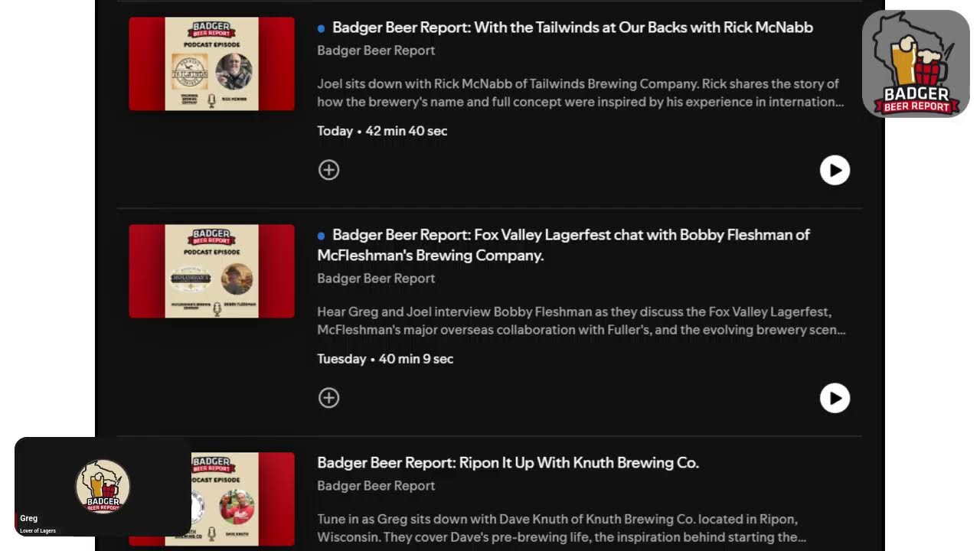Click 'Tuesday • 40 min 9 sec' text

pyautogui.click(x=385, y=359)
